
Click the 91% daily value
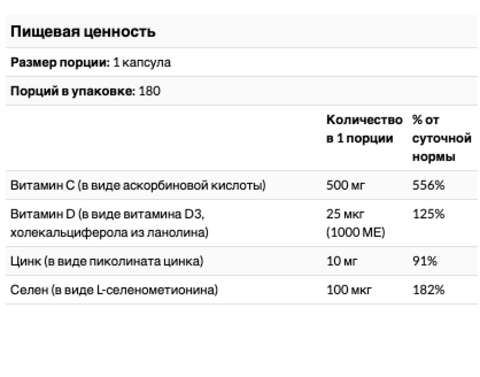pos(425,261)
